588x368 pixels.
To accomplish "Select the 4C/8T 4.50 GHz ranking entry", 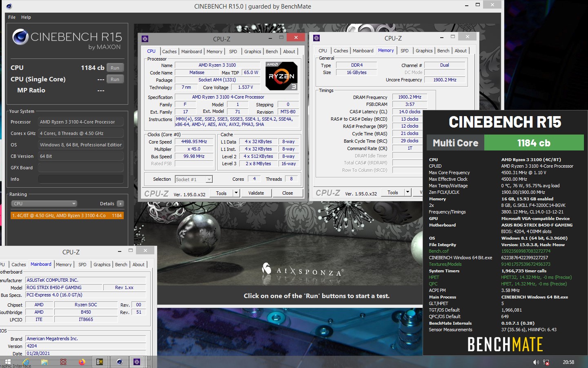I will (x=67, y=215).
